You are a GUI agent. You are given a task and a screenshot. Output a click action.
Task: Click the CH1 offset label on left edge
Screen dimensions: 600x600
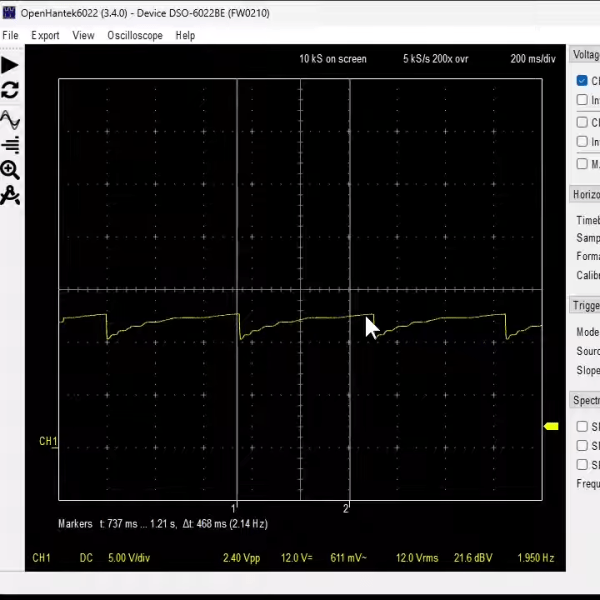(48, 441)
